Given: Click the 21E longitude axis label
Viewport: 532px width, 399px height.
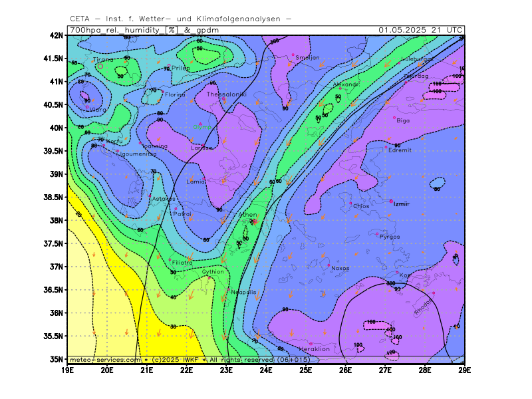Looking at the screenshot, I should [x=147, y=370].
